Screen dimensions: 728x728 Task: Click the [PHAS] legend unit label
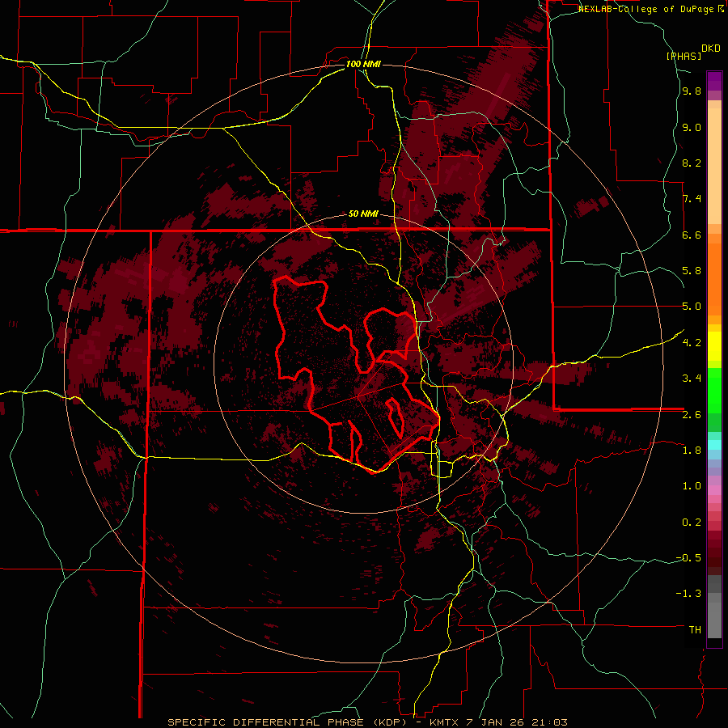pyautogui.click(x=684, y=56)
